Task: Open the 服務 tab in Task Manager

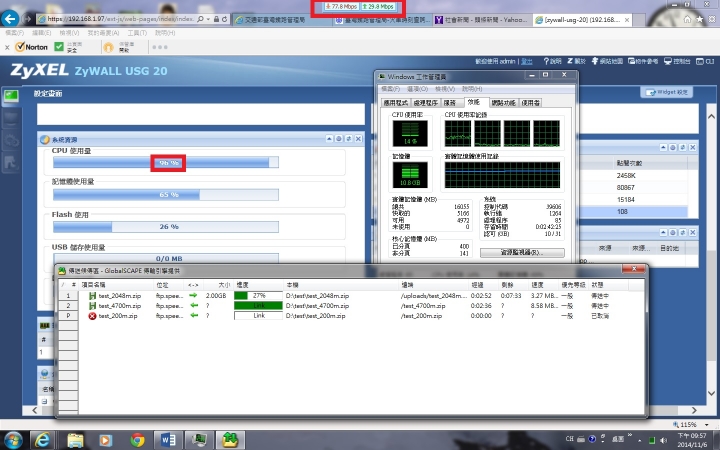Action: pyautogui.click(x=451, y=103)
